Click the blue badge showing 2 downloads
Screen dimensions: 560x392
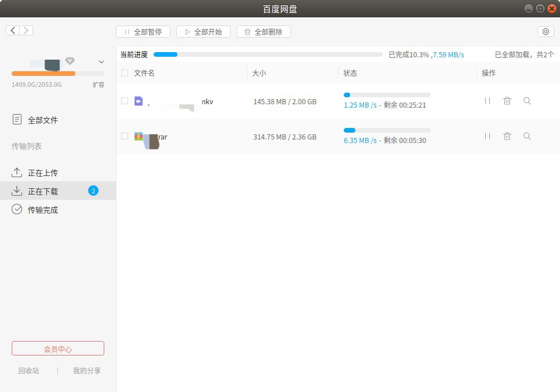click(93, 191)
